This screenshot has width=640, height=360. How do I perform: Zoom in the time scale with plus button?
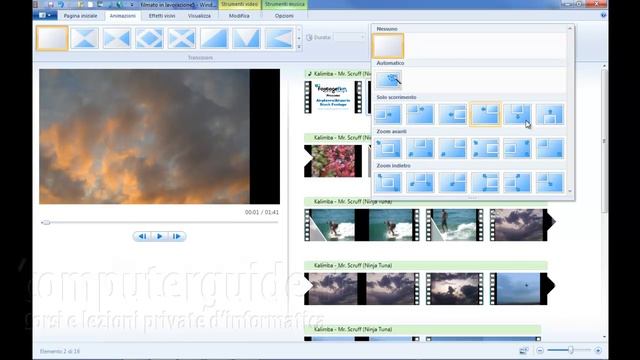pos(598,350)
